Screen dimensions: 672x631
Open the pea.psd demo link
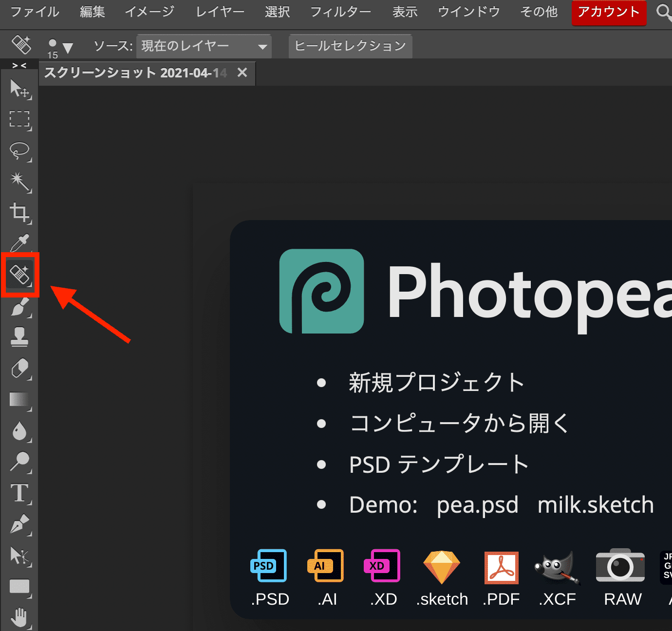point(477,505)
